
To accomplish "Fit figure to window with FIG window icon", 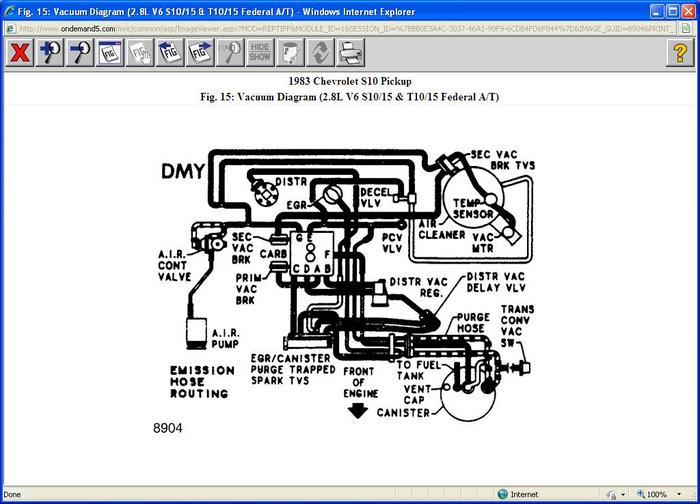I will (x=110, y=53).
